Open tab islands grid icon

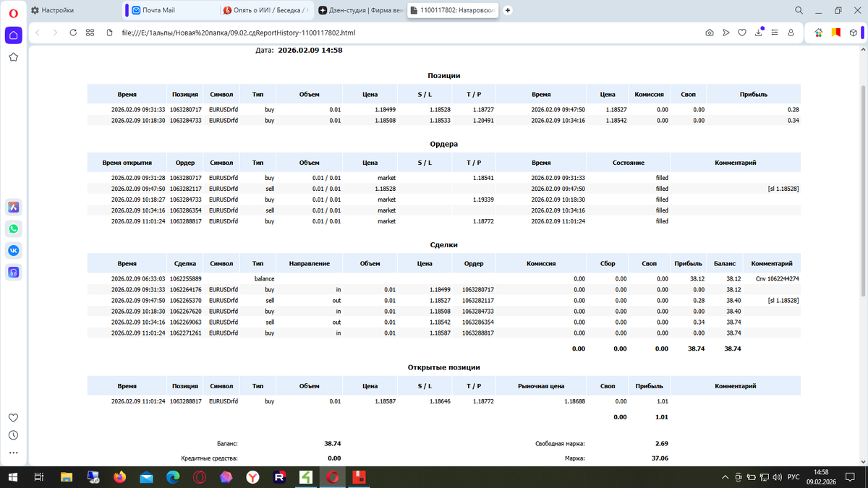pos(90,33)
